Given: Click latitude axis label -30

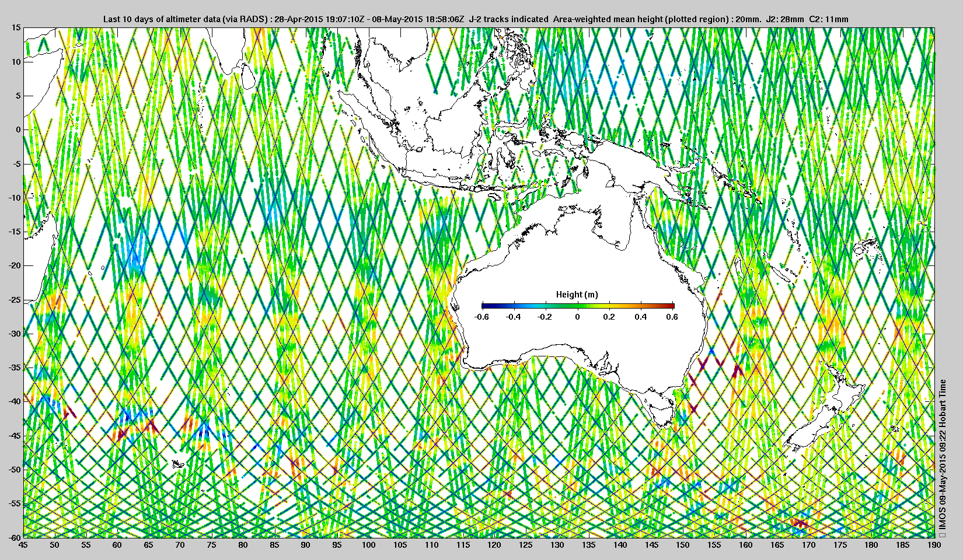Looking at the screenshot, I should (x=15, y=333).
